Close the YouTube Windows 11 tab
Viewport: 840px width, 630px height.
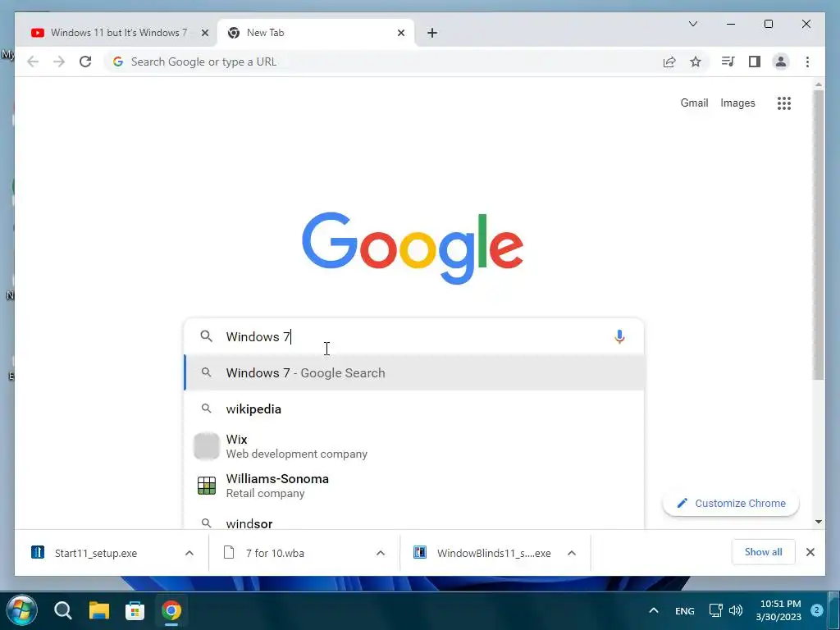(x=204, y=33)
